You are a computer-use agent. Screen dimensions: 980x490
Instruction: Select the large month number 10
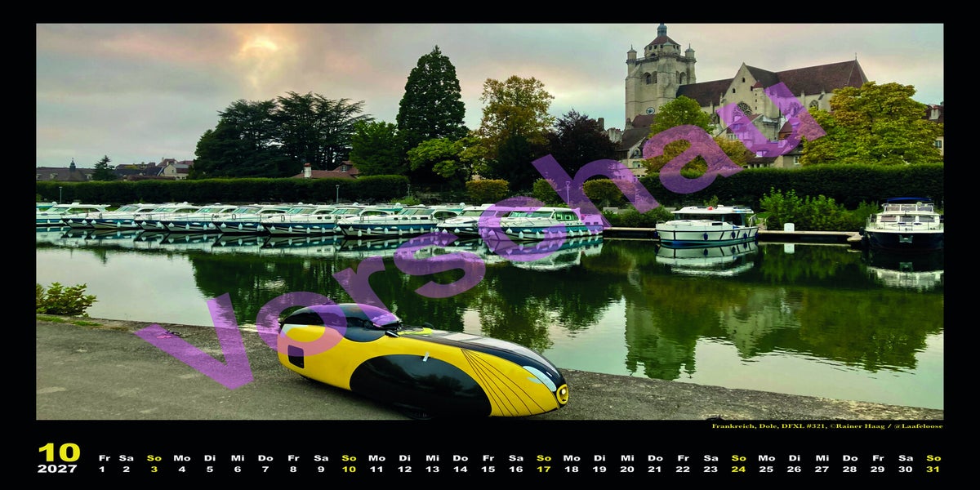59,452
